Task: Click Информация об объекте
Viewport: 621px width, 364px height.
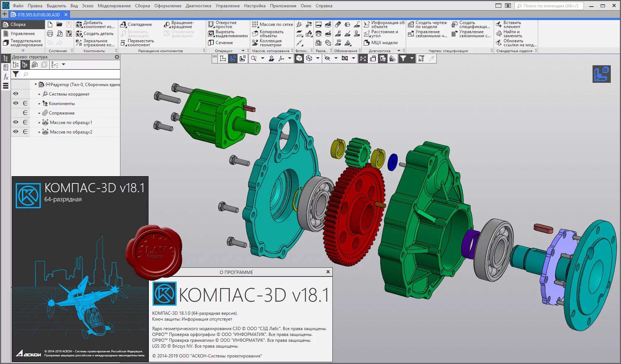Action: click(x=384, y=24)
